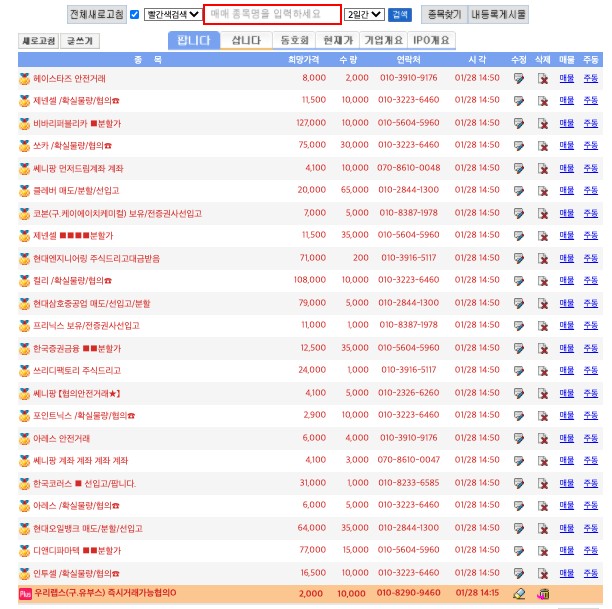Toggle the checkbox next to 전체새로고침
This screenshot has height=609, width=612.
(x=135, y=15)
